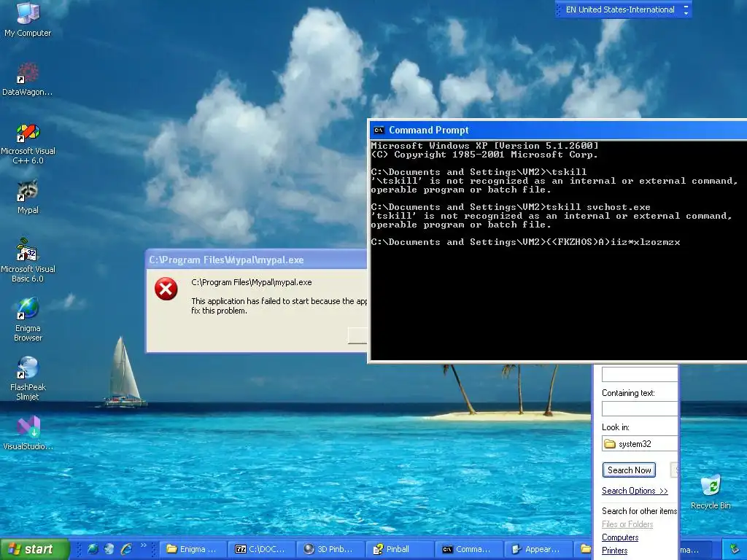747x560 pixels.
Task: Open the My Computer desktop icon
Action: 28,19
